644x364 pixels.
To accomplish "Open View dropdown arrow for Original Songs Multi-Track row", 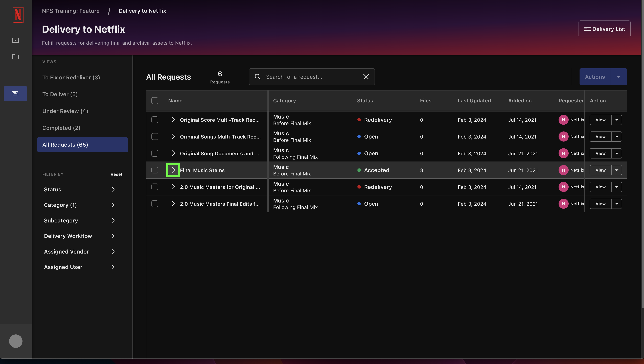I will [617, 136].
